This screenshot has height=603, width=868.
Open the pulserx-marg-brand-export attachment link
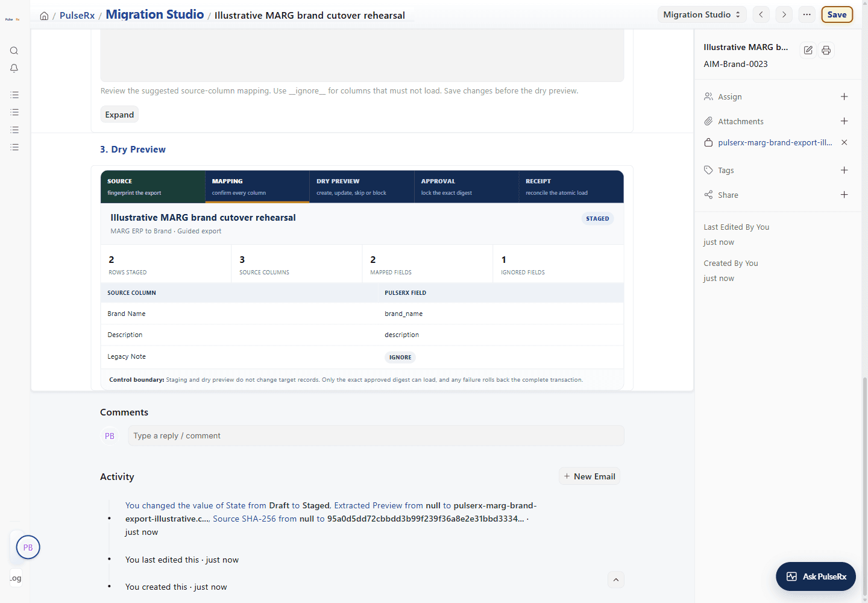[775, 143]
